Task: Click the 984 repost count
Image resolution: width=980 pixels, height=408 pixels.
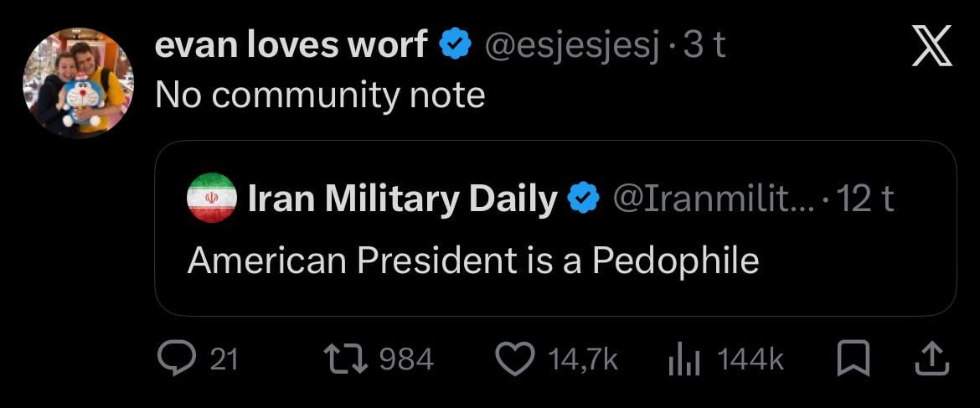Action: click(x=406, y=359)
